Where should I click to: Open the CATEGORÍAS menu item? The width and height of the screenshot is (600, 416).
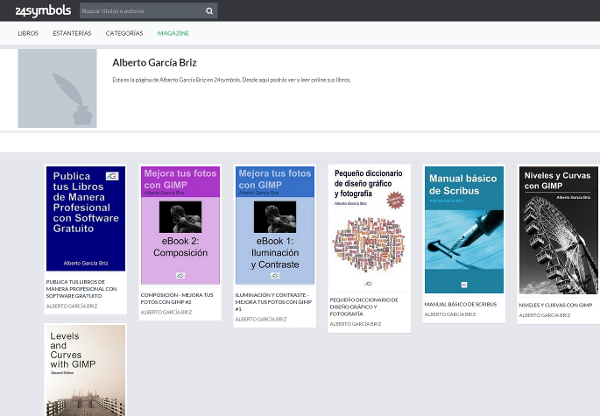click(124, 33)
